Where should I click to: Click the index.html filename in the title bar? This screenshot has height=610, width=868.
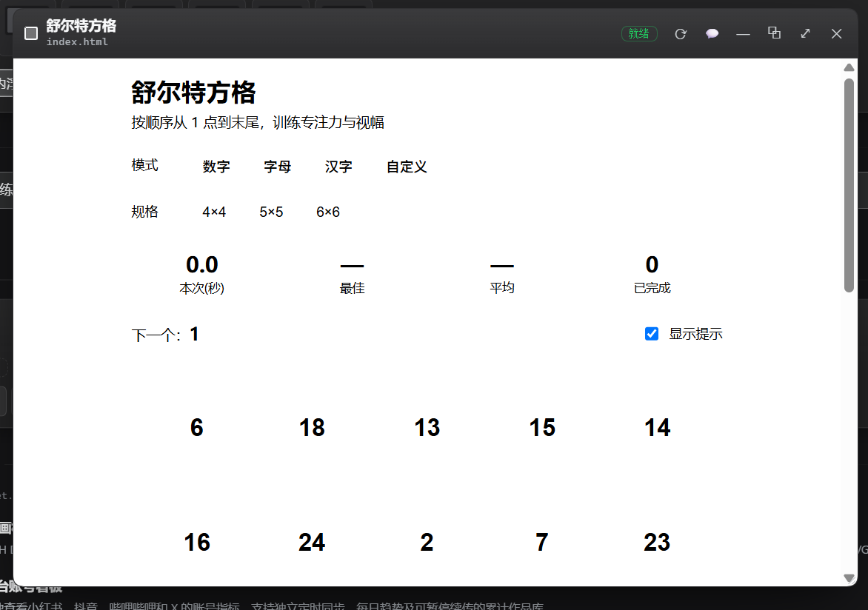pos(77,41)
